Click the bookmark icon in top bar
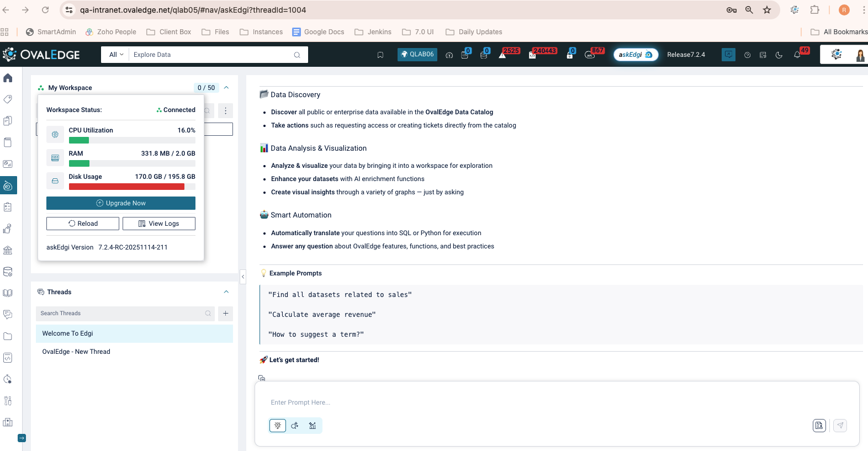Image resolution: width=868 pixels, height=451 pixels. (x=380, y=55)
